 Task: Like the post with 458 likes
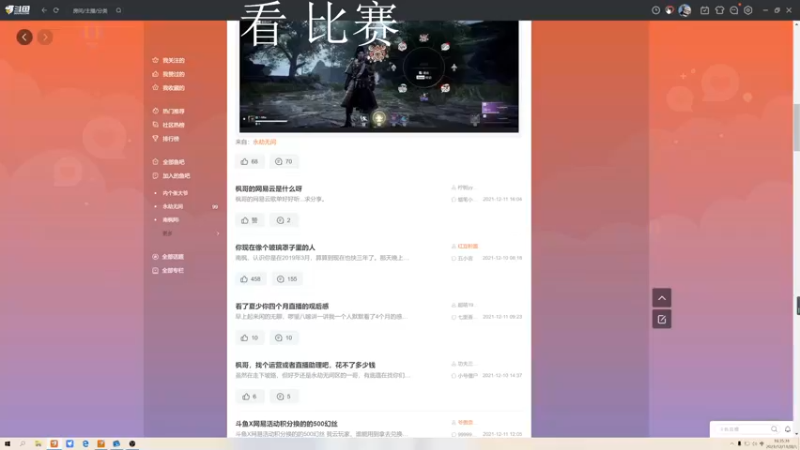[251, 279]
